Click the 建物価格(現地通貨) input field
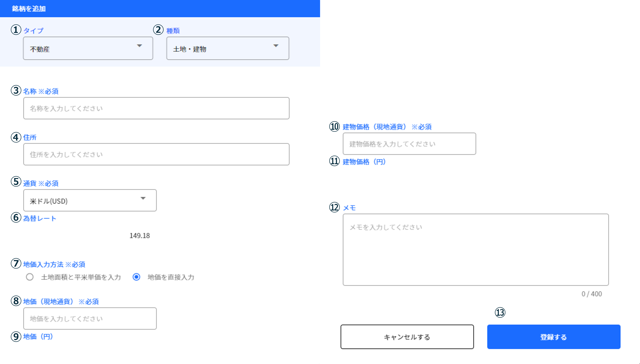Image resolution: width=640 pixels, height=364 pixels. point(409,144)
